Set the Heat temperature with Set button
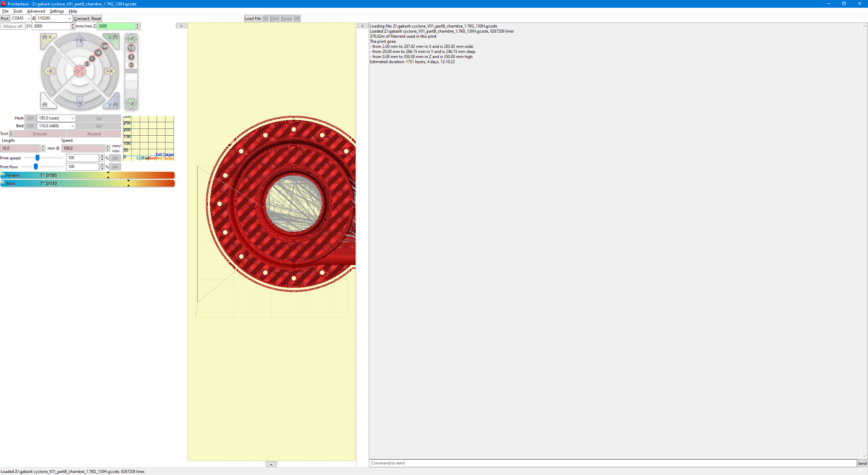Viewport: 868px width, 475px height. (98, 118)
